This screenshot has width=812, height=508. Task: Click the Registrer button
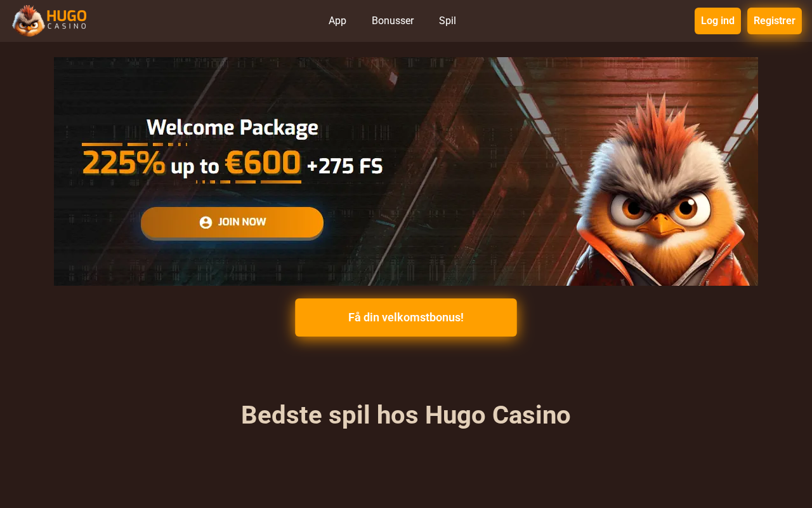tap(775, 21)
